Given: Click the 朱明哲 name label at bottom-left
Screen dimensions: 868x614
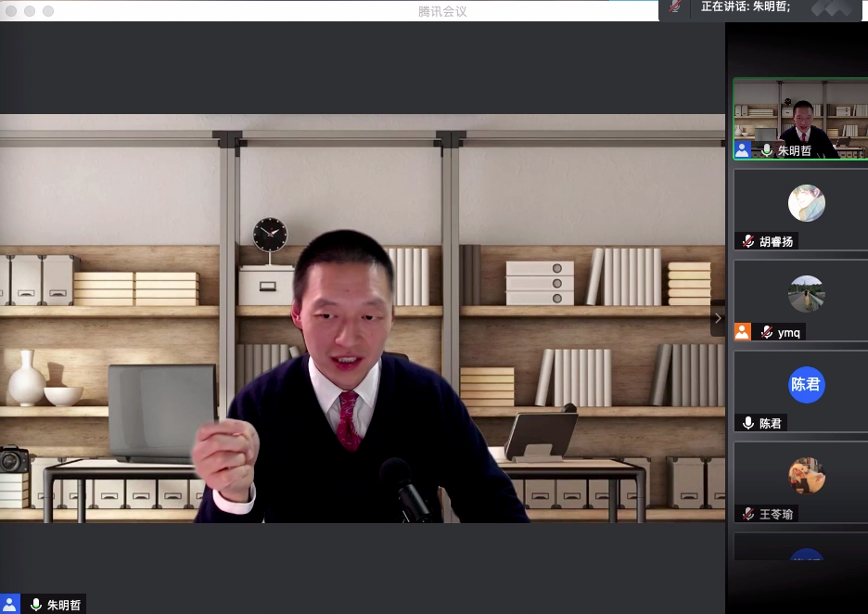Looking at the screenshot, I should (x=64, y=605).
